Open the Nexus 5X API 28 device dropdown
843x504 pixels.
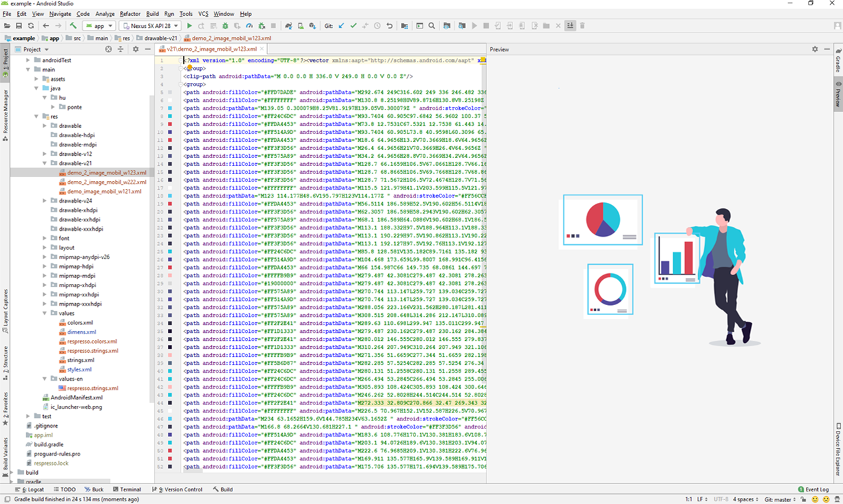point(150,26)
